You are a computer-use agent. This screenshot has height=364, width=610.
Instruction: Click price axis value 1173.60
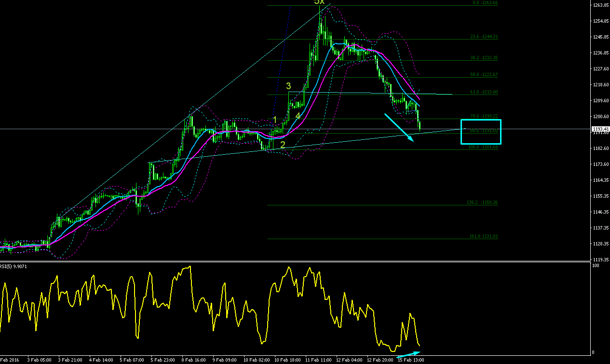(600, 164)
